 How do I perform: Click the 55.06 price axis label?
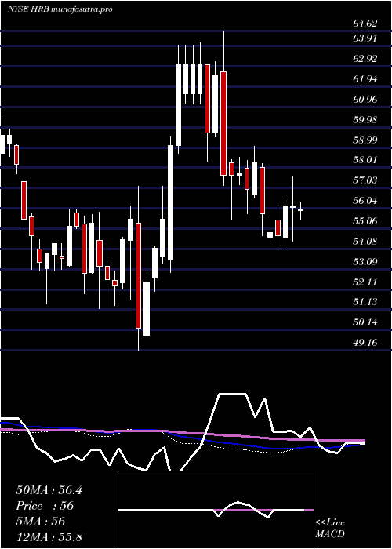[365, 221]
